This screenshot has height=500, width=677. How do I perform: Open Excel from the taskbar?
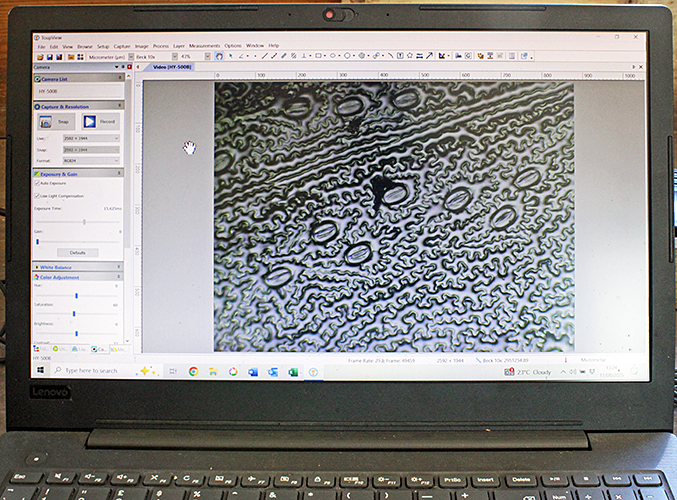click(293, 372)
